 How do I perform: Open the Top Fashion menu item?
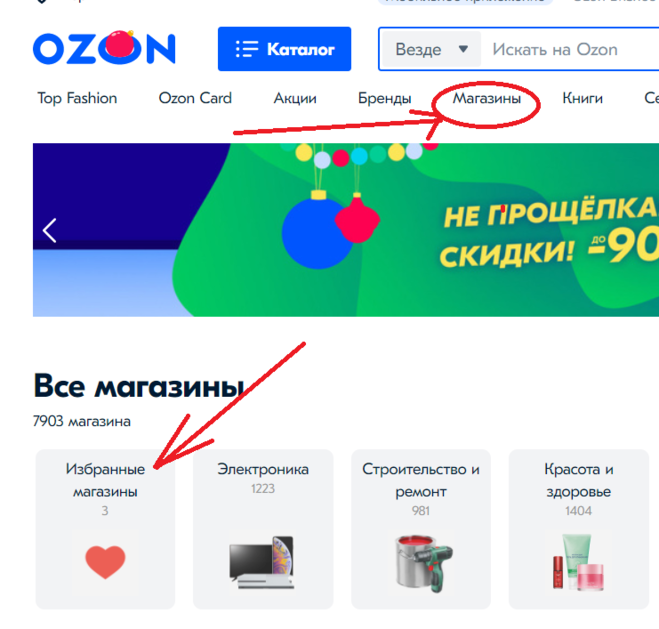tap(77, 98)
